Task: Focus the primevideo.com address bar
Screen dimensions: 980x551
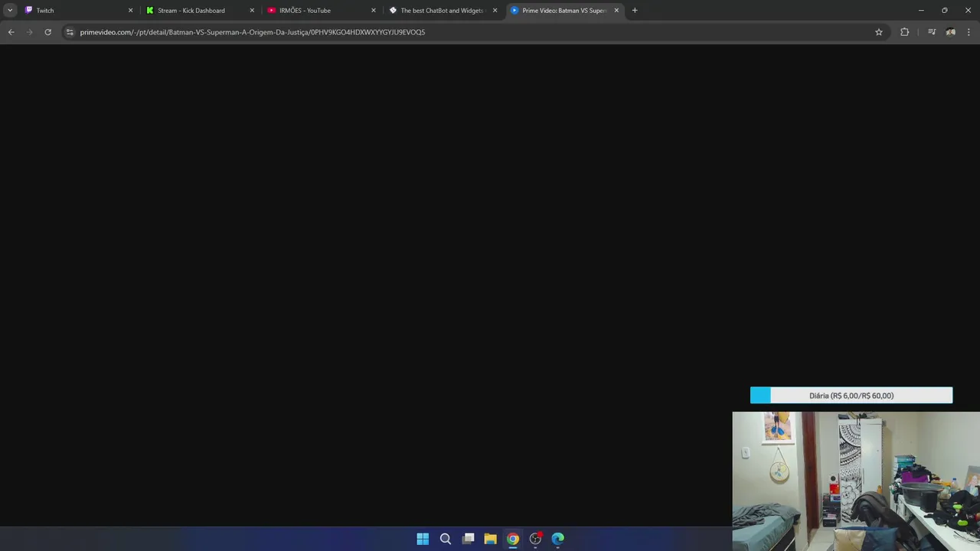Action: point(475,32)
